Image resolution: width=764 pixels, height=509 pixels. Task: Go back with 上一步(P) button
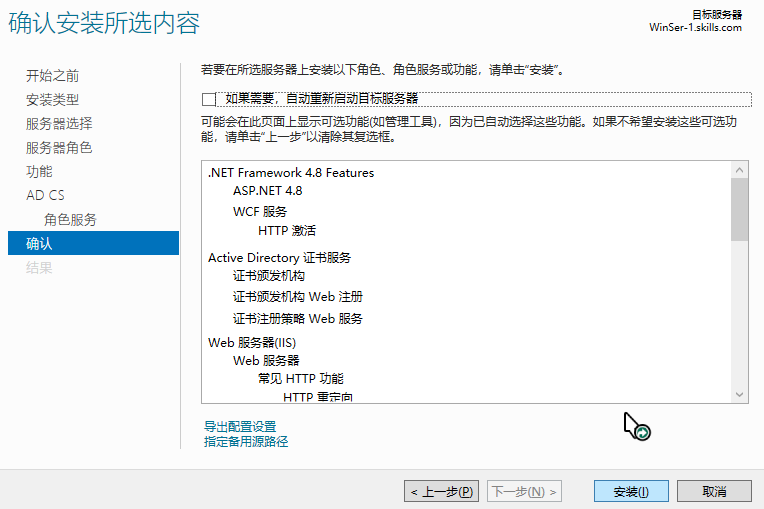(441, 491)
